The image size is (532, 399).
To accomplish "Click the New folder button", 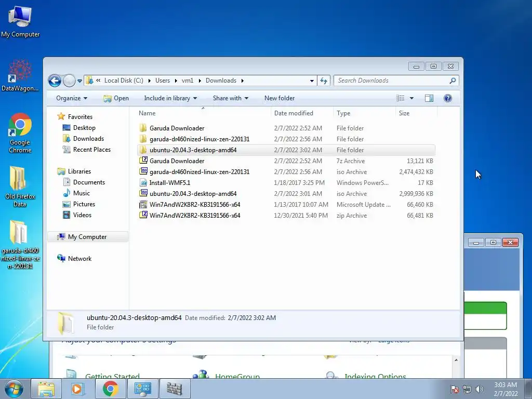I will [279, 98].
